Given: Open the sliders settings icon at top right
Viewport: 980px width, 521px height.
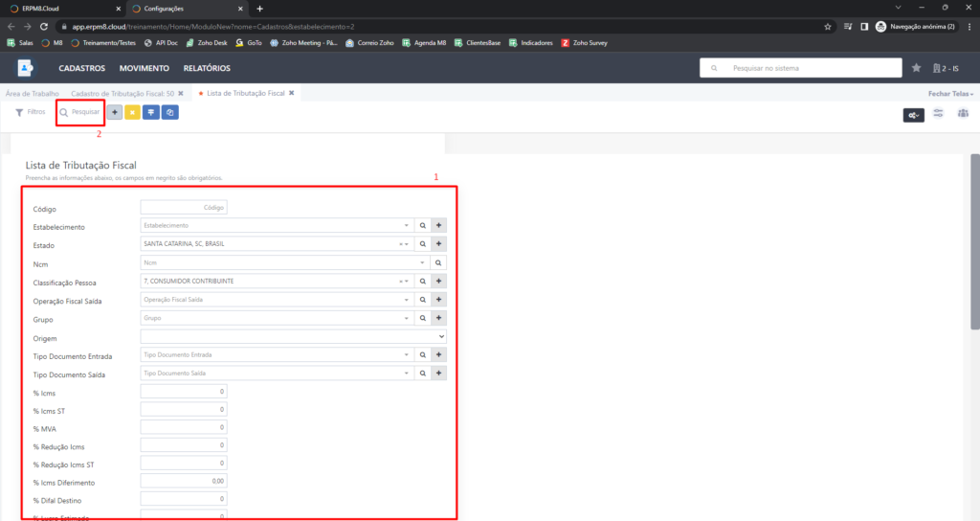Looking at the screenshot, I should tap(938, 114).
